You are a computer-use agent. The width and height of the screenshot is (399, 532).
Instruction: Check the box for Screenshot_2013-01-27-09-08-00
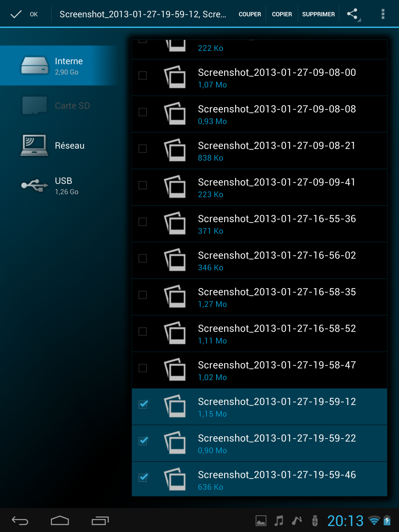point(143,75)
